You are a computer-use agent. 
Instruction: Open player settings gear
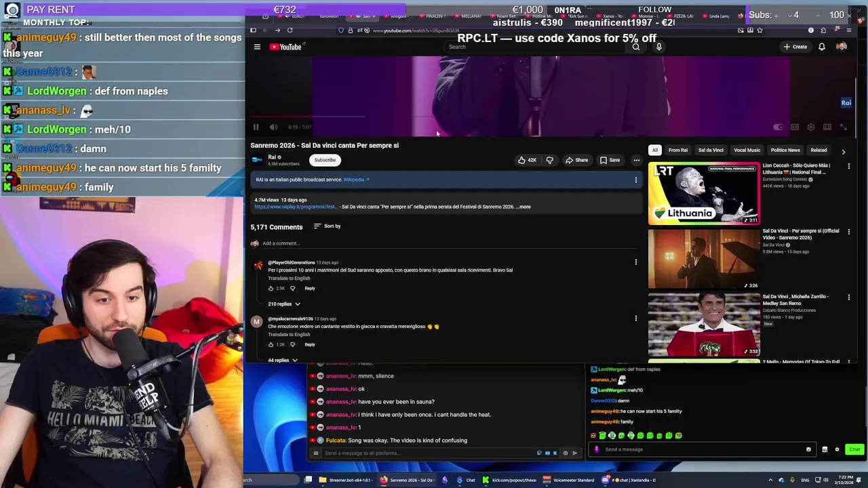pyautogui.click(x=811, y=127)
